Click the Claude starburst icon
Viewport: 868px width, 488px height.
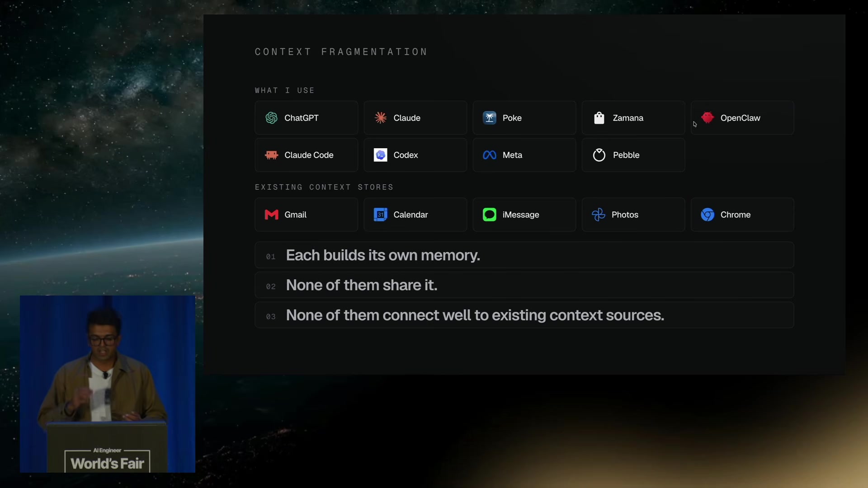(x=381, y=118)
